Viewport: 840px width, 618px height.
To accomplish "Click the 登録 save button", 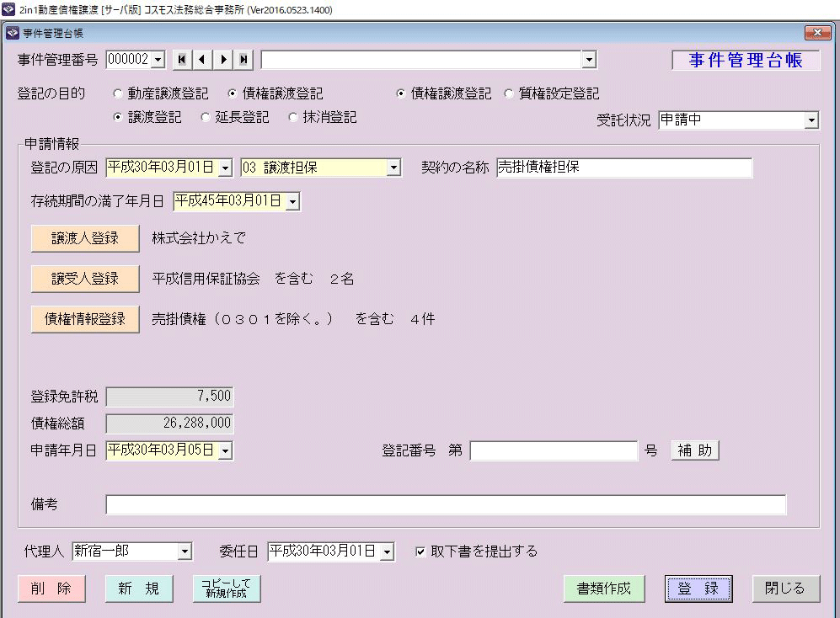I will [x=698, y=589].
